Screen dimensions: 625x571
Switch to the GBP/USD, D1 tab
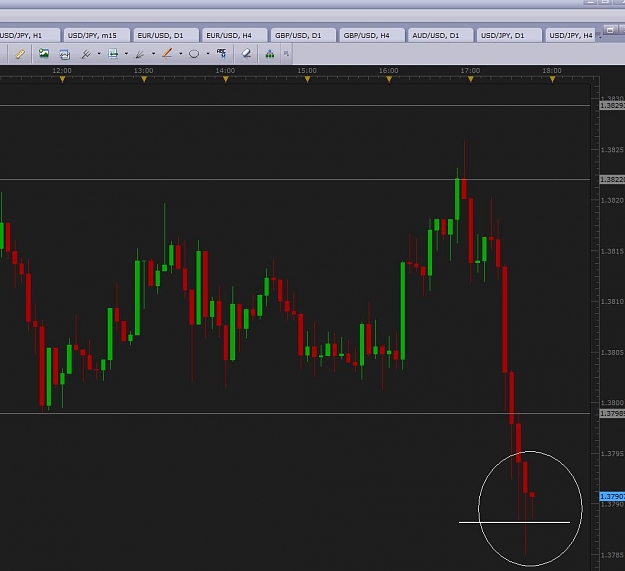tap(303, 35)
